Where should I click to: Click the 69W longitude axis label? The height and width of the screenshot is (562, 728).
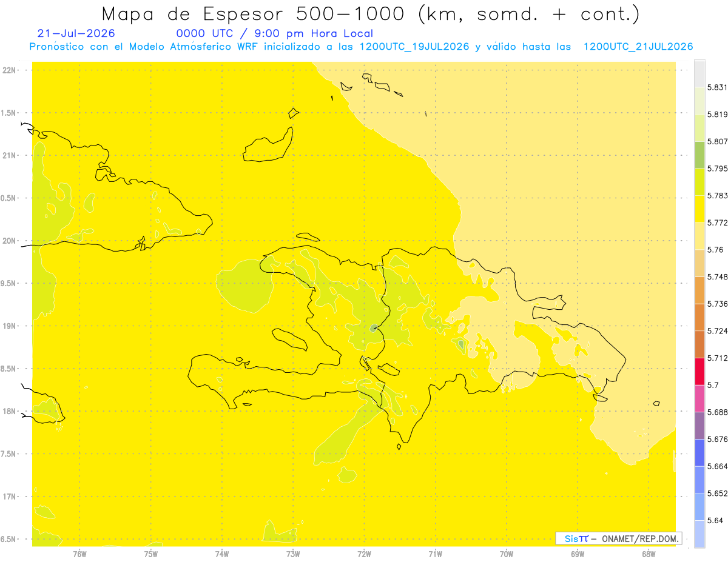point(578,553)
